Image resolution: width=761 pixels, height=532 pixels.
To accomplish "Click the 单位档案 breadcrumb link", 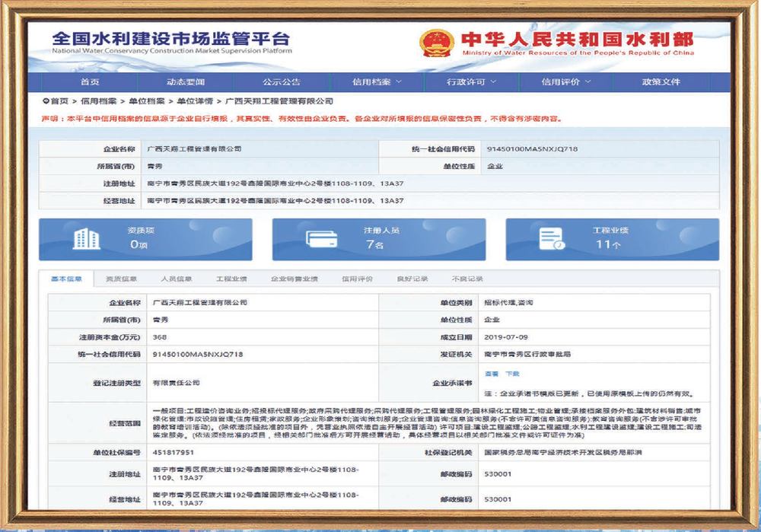I will coord(147,101).
